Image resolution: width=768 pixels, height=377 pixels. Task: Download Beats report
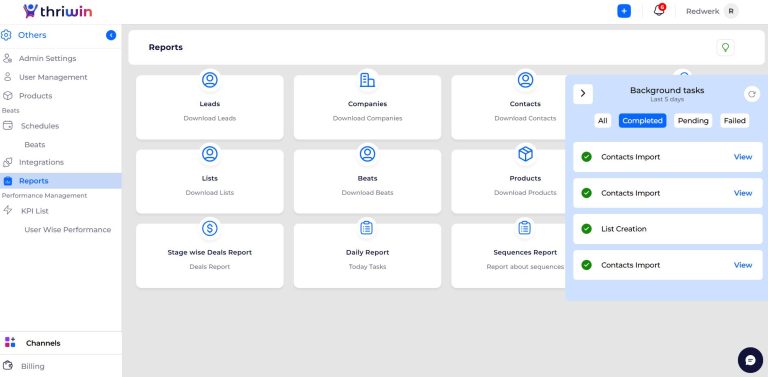[367, 193]
